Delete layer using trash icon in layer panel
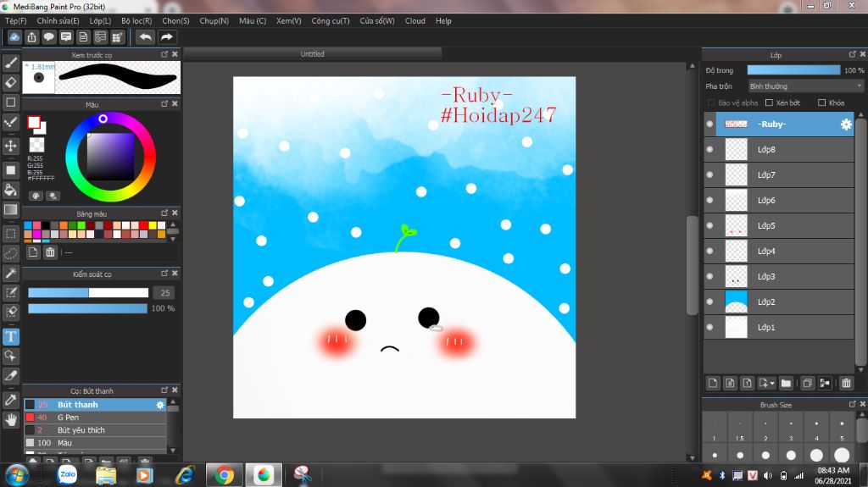 [846, 383]
